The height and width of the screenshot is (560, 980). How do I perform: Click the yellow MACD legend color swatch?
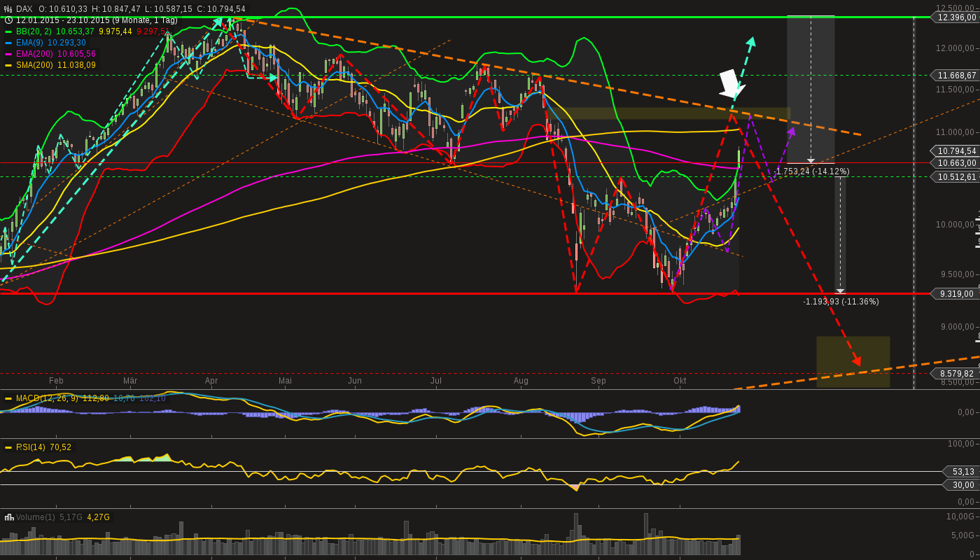(8, 398)
